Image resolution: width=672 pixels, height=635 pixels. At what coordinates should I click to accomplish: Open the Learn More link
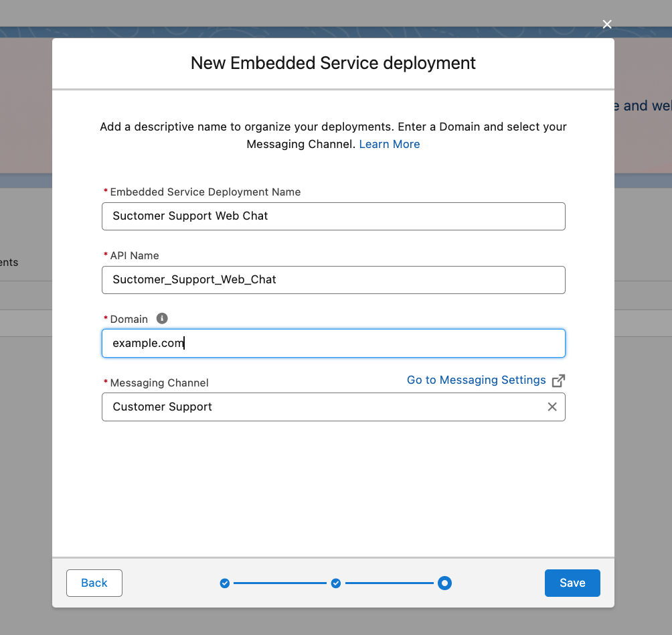pyautogui.click(x=389, y=144)
